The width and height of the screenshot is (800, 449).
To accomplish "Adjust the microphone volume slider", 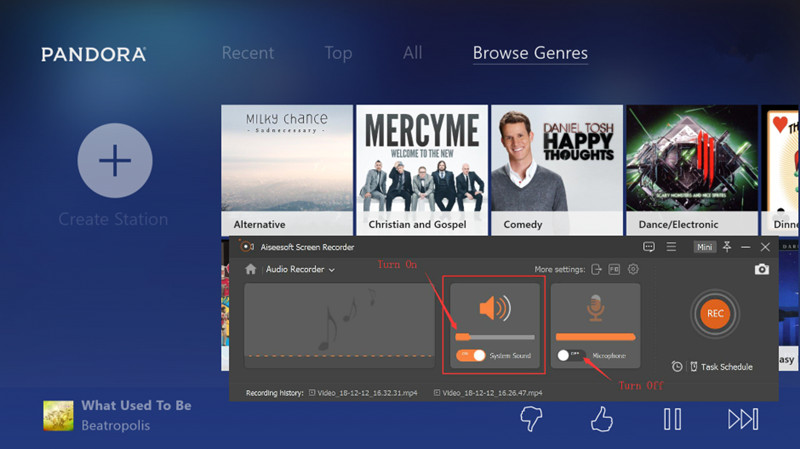I will pos(595,337).
